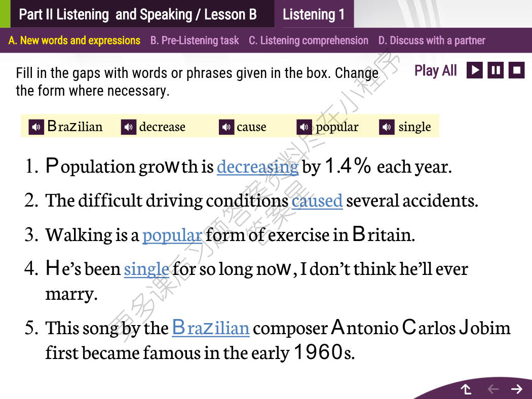Click 'first became famous in the early 1960s.'
This screenshot has height=399, width=532.
click(x=200, y=352)
